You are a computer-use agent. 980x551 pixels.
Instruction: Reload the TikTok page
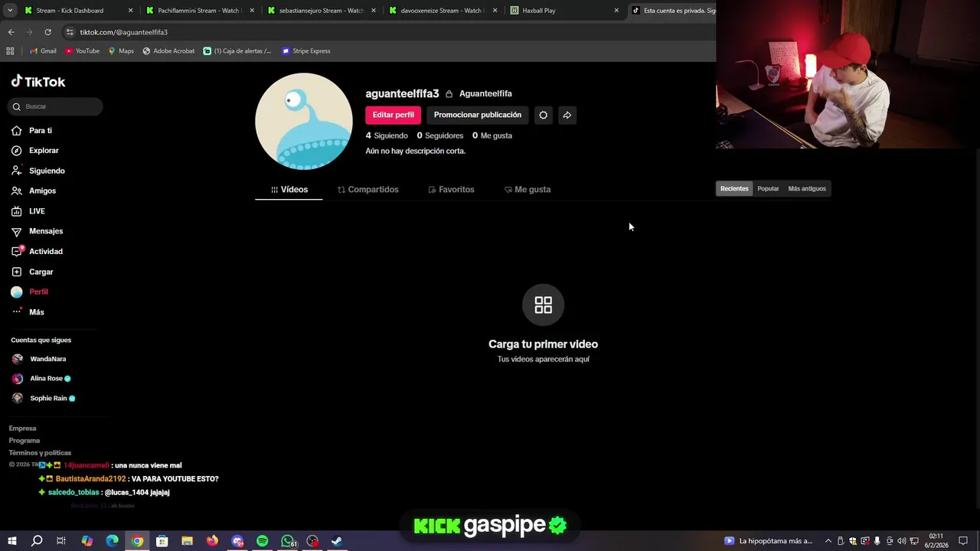point(47,32)
